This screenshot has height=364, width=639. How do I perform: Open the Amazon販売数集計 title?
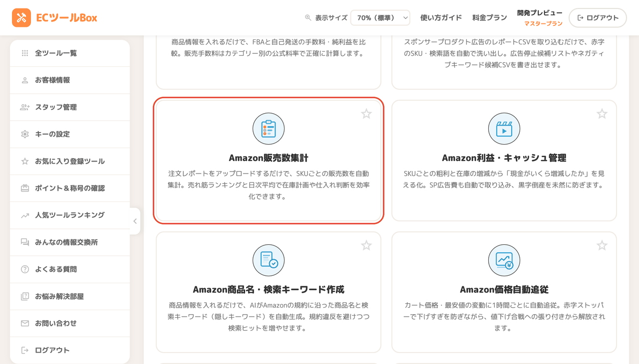[x=269, y=158]
